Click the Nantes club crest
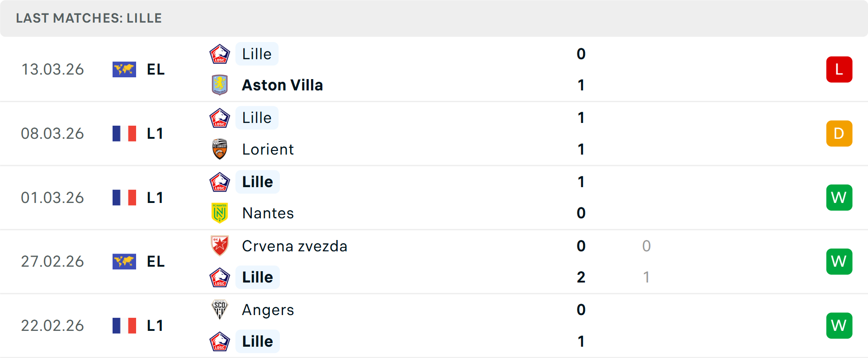The height and width of the screenshot is (358, 868). [x=220, y=213]
